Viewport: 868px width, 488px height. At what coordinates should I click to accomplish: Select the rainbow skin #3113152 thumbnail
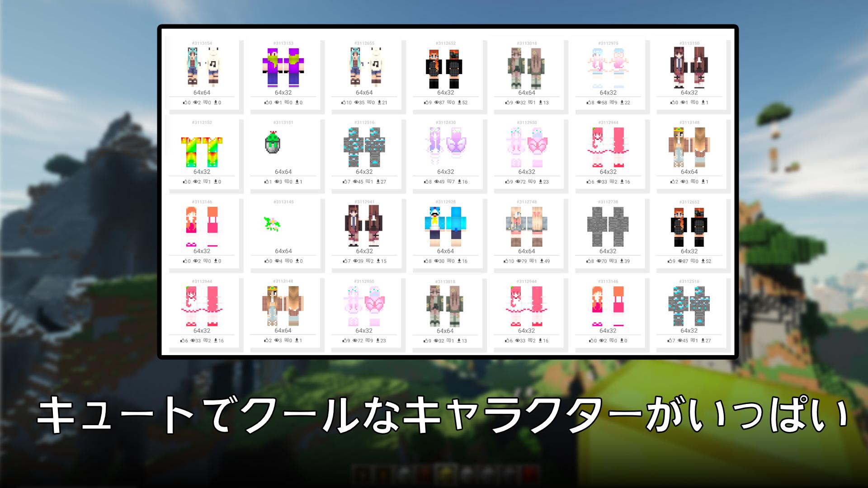click(202, 151)
